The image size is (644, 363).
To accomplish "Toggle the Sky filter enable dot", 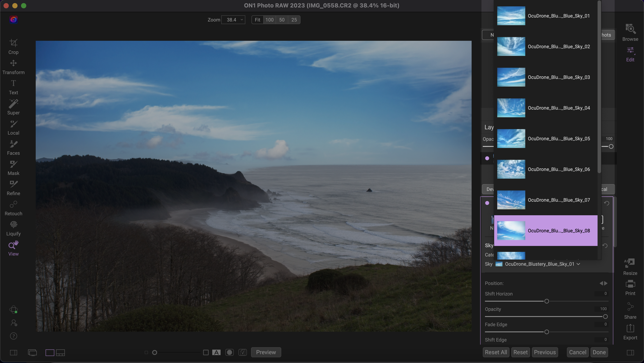I will [x=487, y=203].
